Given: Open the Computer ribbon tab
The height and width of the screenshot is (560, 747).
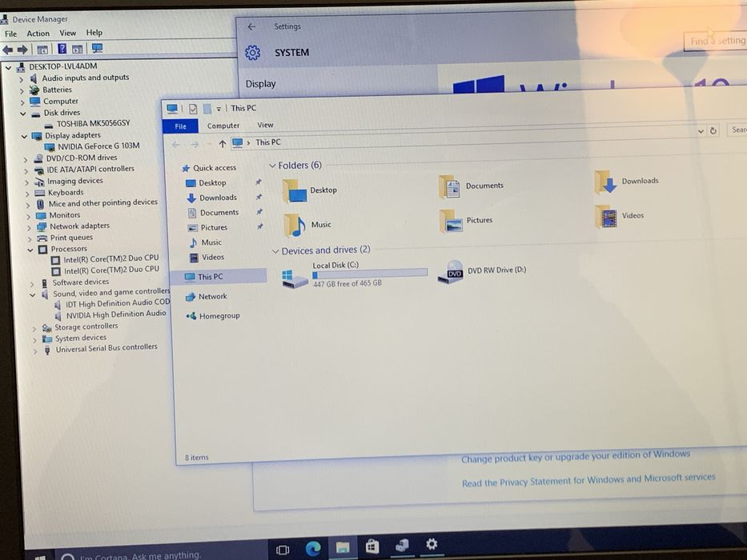Looking at the screenshot, I should (x=223, y=126).
